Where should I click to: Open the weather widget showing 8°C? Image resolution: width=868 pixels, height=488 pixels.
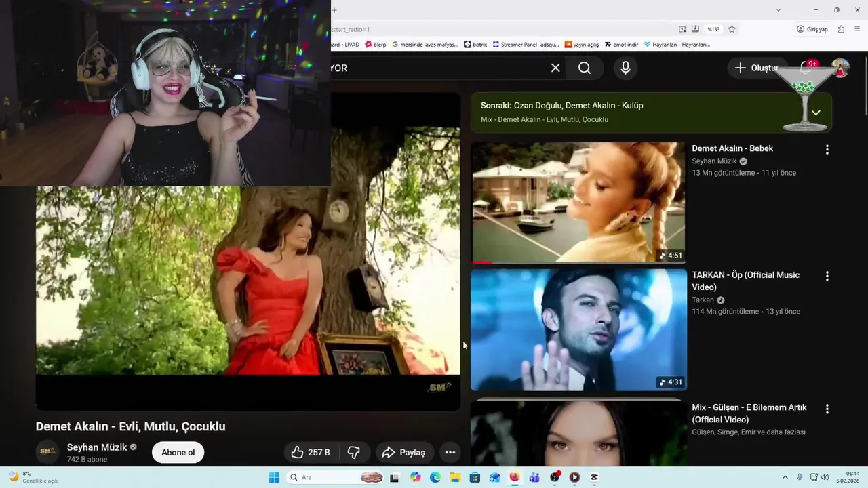[33, 477]
